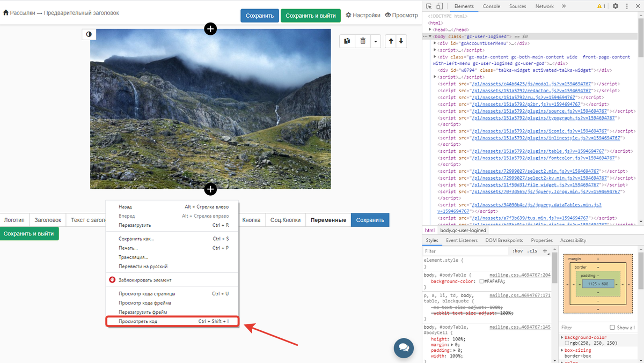644x363 pixels.
Task: Select the Заголовок block tab
Action: tap(48, 220)
